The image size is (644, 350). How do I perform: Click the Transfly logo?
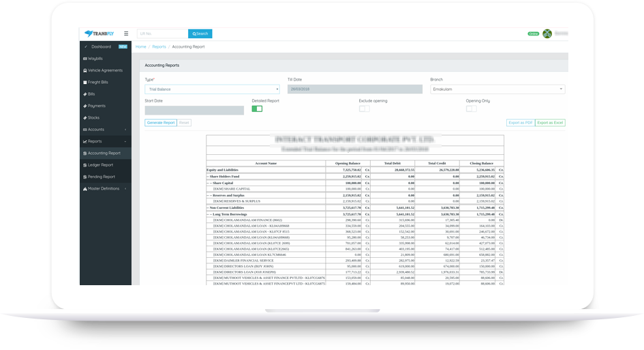click(x=99, y=33)
